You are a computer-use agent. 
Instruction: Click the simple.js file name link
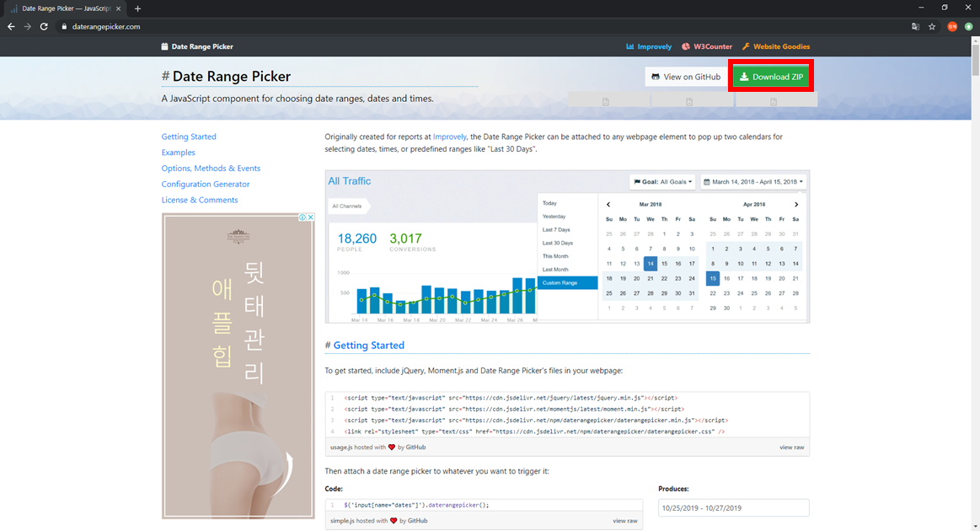tap(342, 520)
